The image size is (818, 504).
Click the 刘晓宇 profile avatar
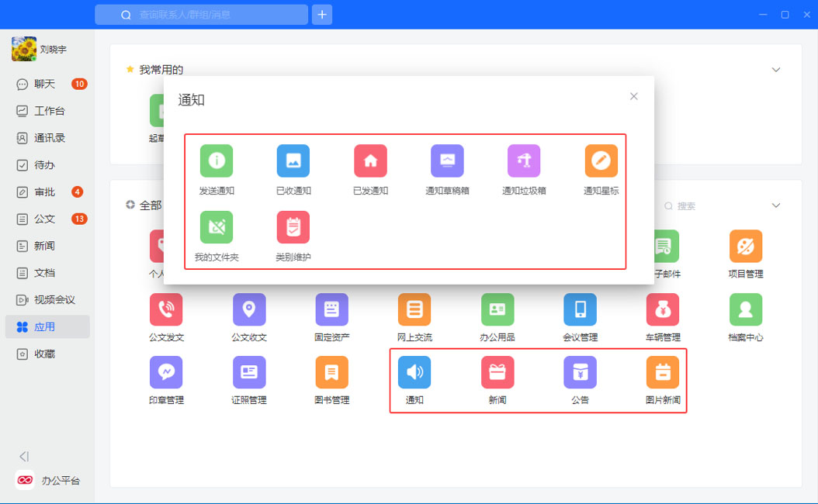[x=24, y=49]
